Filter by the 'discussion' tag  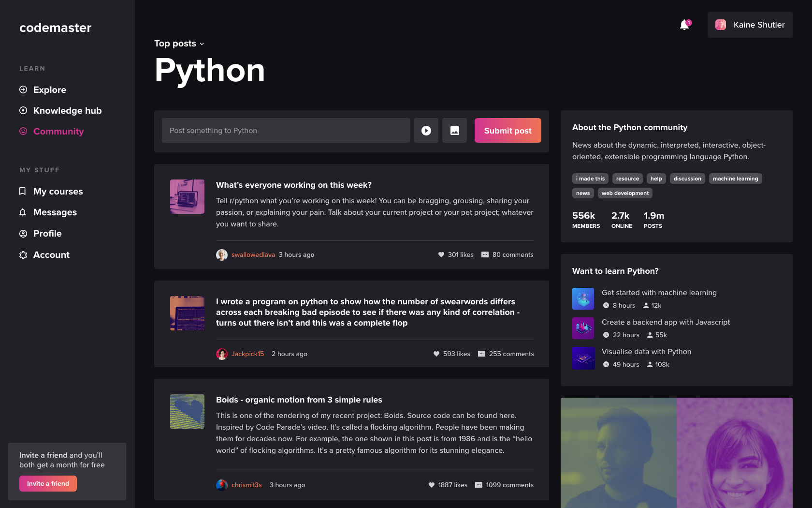point(687,179)
